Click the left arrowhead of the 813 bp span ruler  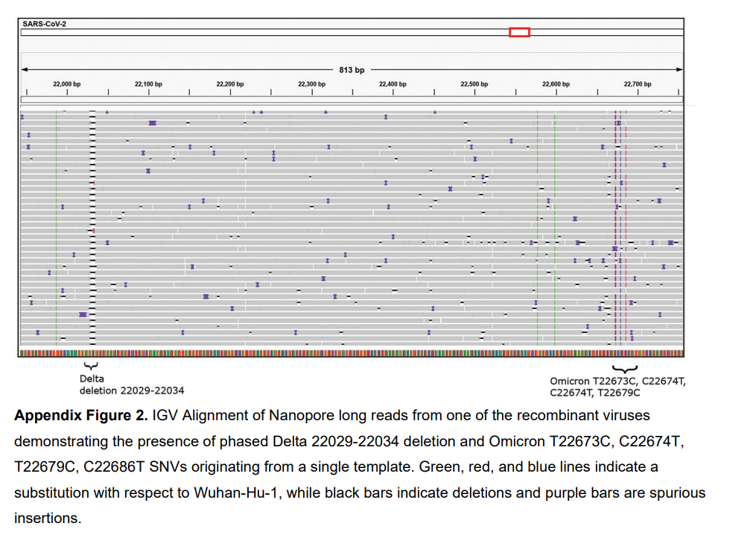25,69
